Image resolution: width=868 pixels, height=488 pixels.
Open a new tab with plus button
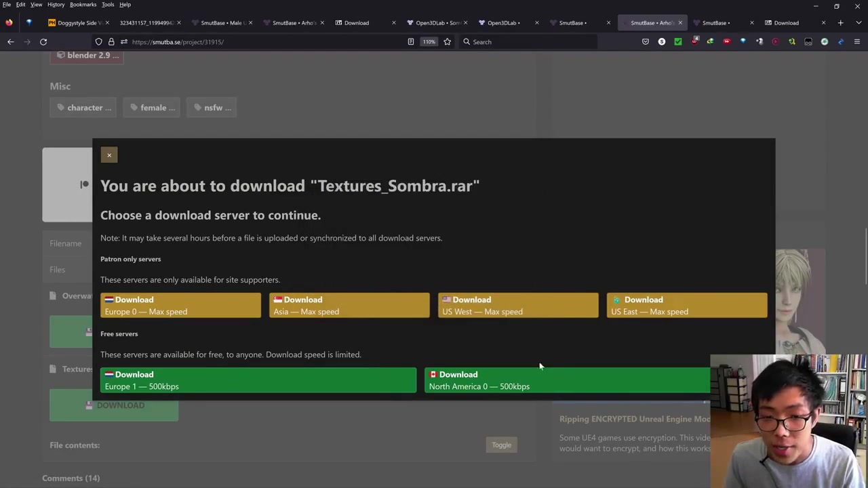(x=840, y=23)
